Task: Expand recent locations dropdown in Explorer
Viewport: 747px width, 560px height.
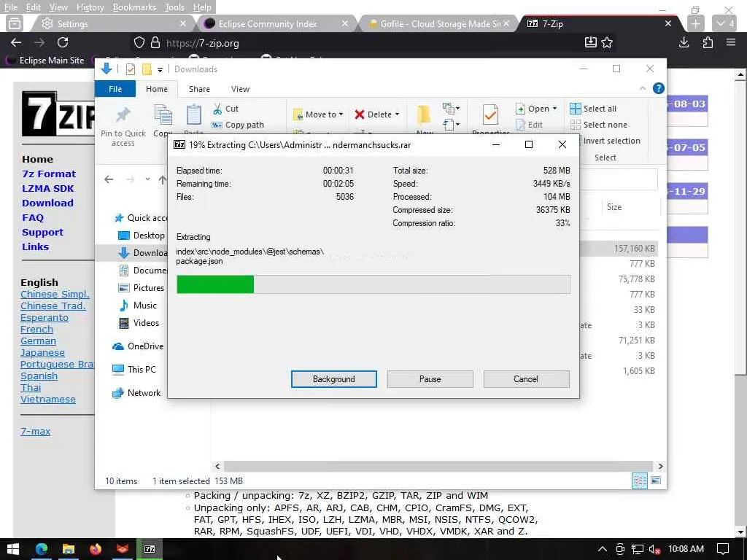Action: (x=147, y=179)
